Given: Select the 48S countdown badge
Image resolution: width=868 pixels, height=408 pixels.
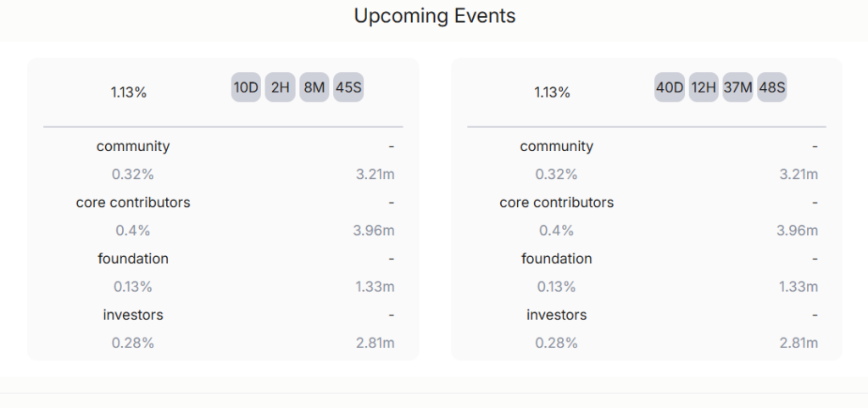Looking at the screenshot, I should [771, 87].
